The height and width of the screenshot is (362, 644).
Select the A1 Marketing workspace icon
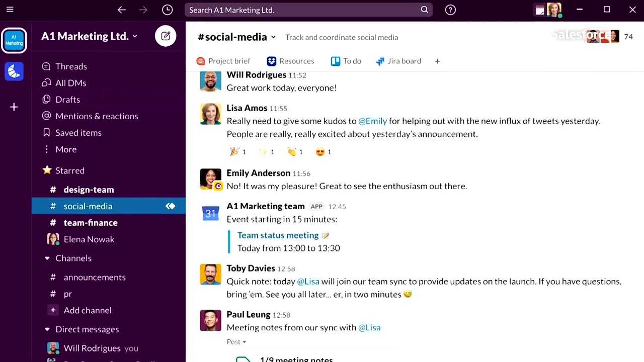pyautogui.click(x=14, y=41)
